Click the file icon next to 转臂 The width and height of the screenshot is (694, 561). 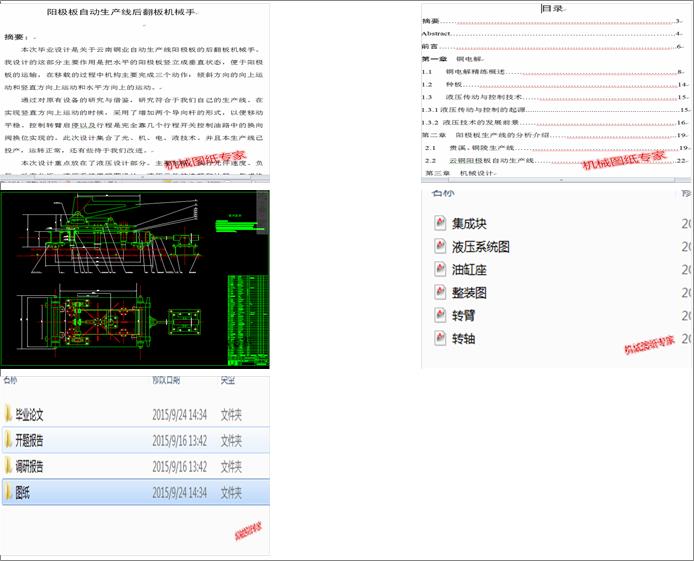(x=440, y=315)
